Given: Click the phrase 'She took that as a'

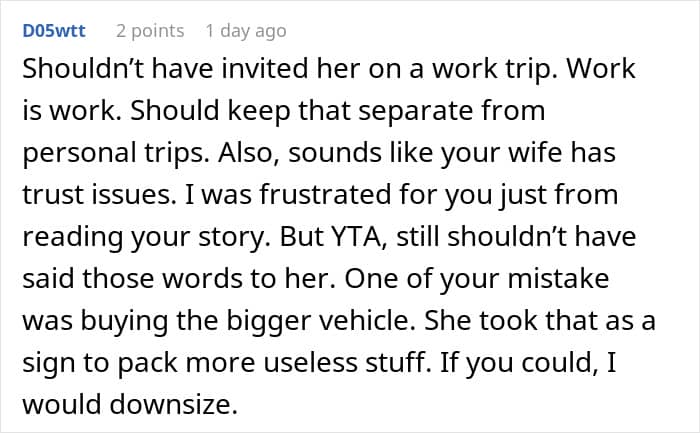Looking at the screenshot, I should coord(540,321).
